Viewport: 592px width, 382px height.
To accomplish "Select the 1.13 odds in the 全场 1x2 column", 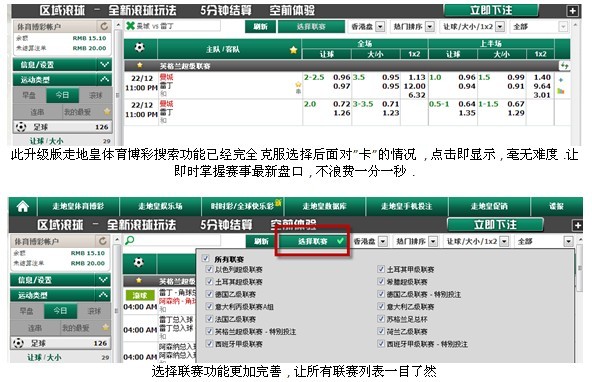I will pyautogui.click(x=417, y=77).
